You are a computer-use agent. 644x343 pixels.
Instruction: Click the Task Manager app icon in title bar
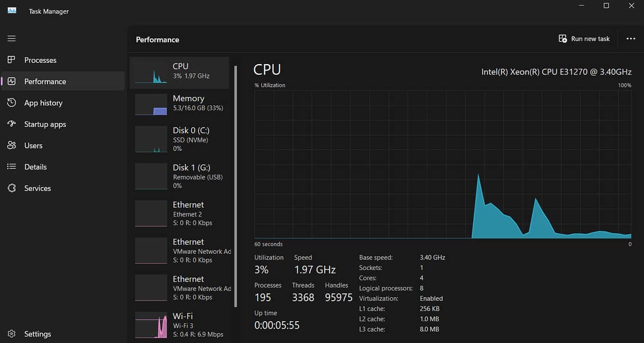(x=12, y=11)
